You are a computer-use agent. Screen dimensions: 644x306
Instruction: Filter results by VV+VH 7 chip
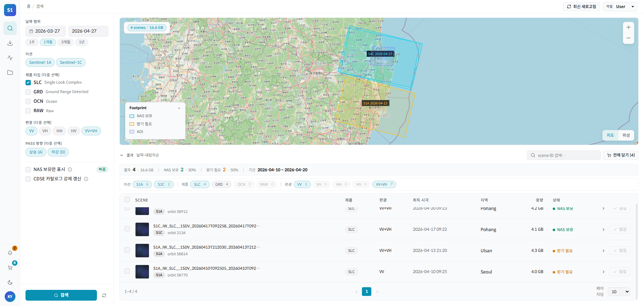click(x=384, y=184)
